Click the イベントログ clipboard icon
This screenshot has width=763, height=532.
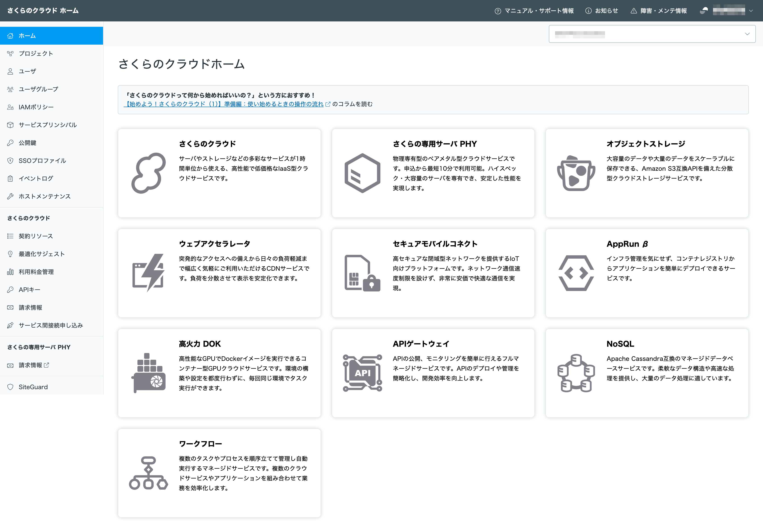(x=10, y=178)
